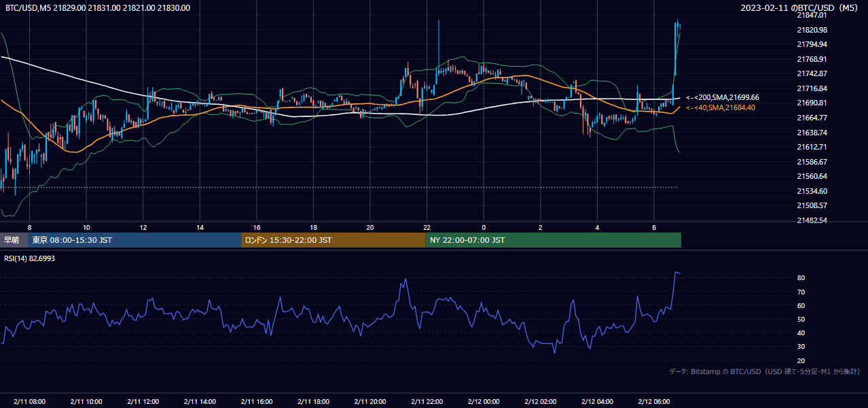Click price axis label 21742.87
Image resolution: width=868 pixels, height=408 pixels.
pos(812,73)
